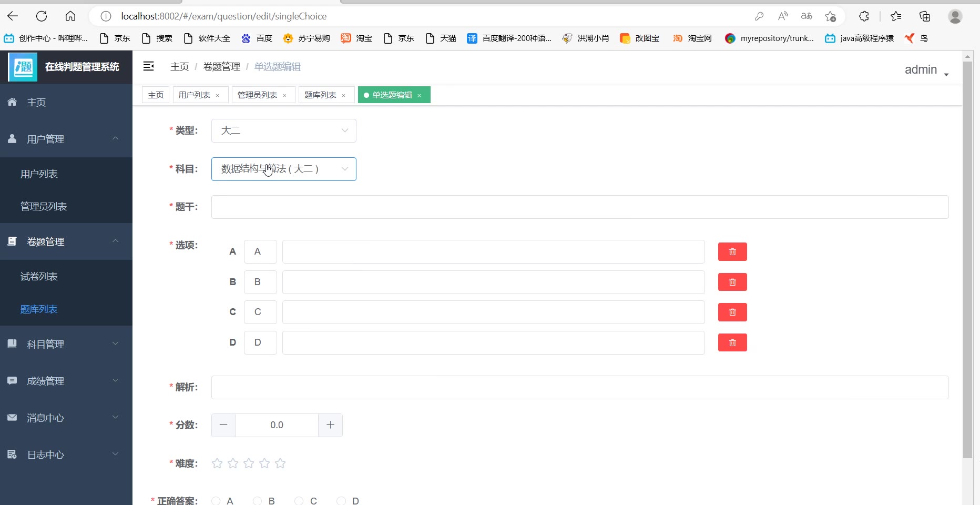Click the site info icon in address bar

[106, 16]
